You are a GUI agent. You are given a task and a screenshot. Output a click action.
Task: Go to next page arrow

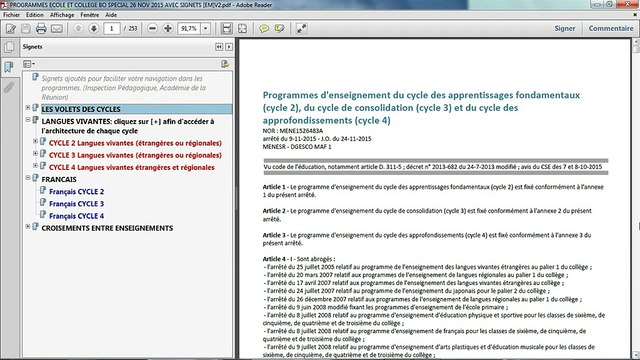94,28
